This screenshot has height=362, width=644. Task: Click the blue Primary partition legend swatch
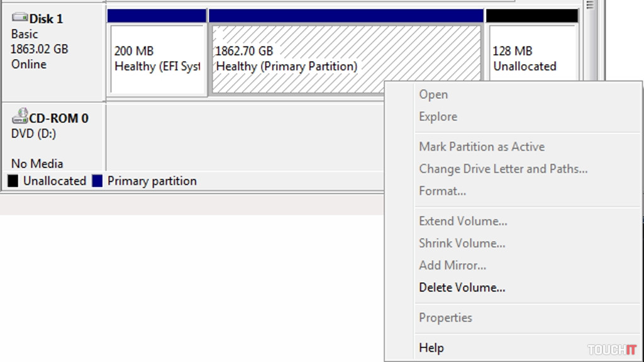[x=97, y=181]
